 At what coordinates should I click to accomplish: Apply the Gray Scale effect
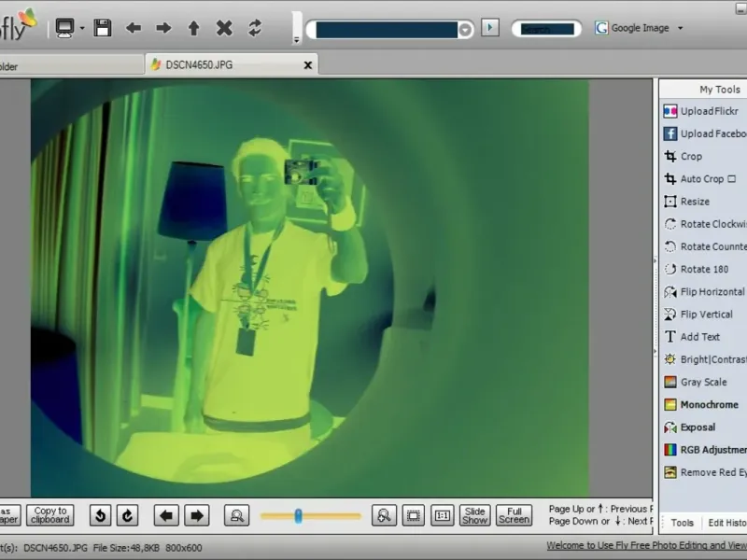pos(702,382)
